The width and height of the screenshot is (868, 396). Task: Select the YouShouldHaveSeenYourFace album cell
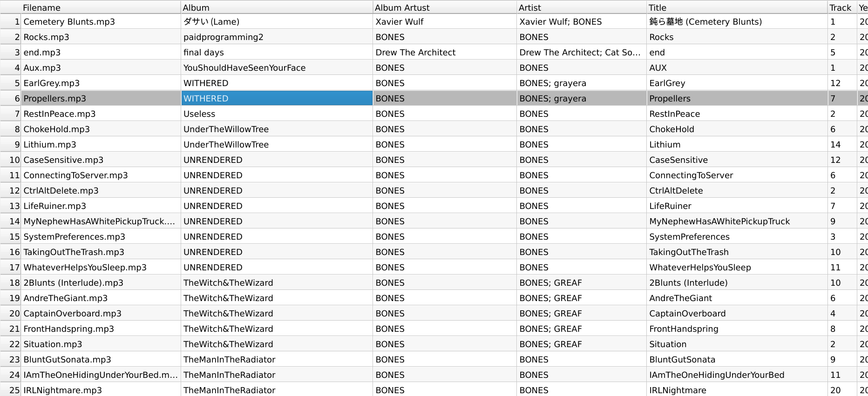[x=277, y=68]
